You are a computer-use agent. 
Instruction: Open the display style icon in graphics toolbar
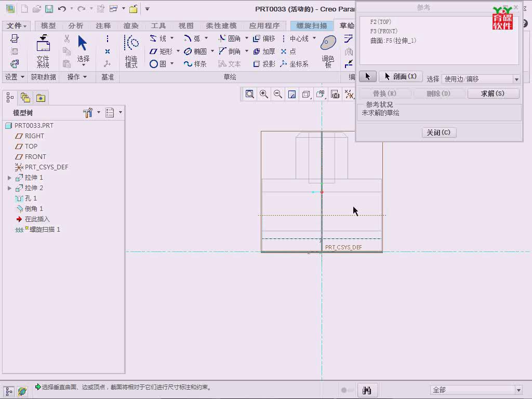[306, 94]
